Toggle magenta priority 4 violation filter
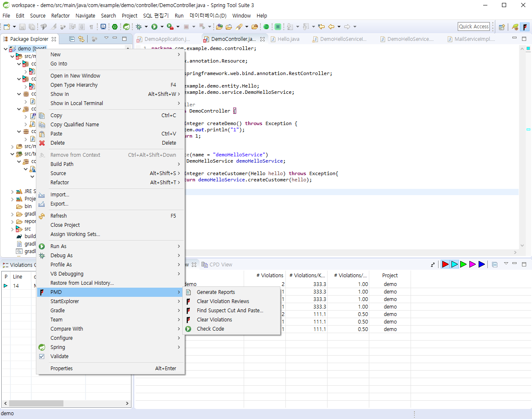The height and width of the screenshot is (419, 532). point(472,264)
